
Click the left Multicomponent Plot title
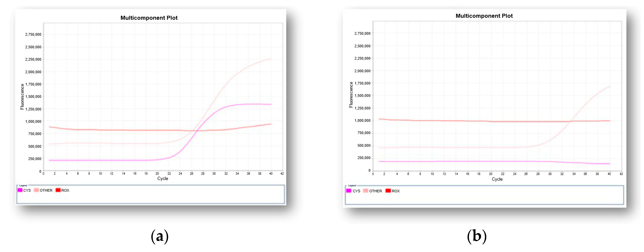[149, 18]
